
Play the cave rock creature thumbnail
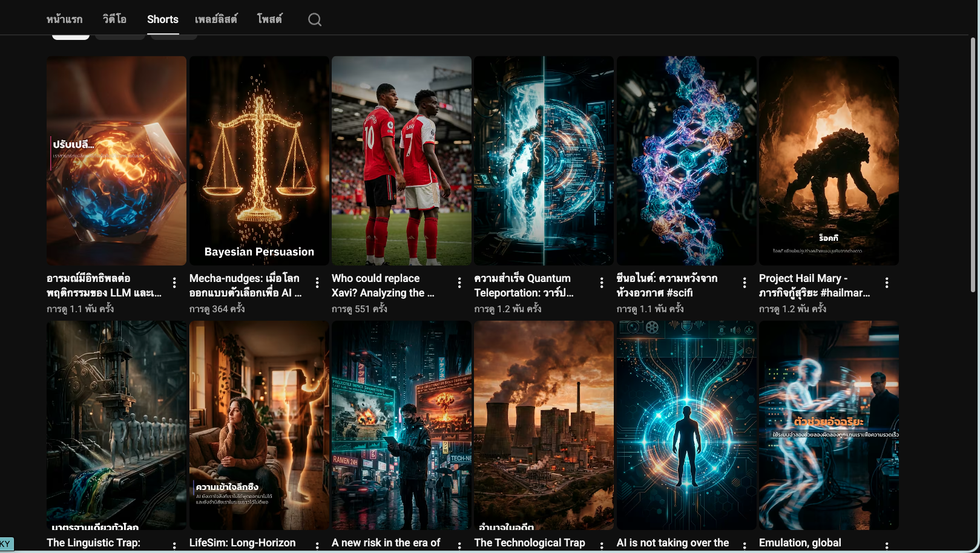click(829, 160)
